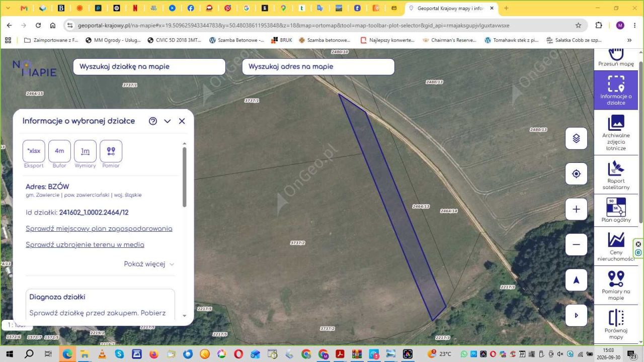This screenshot has height=362, width=644.
Task: Open Windows Start menu
Action: [x=10, y=354]
